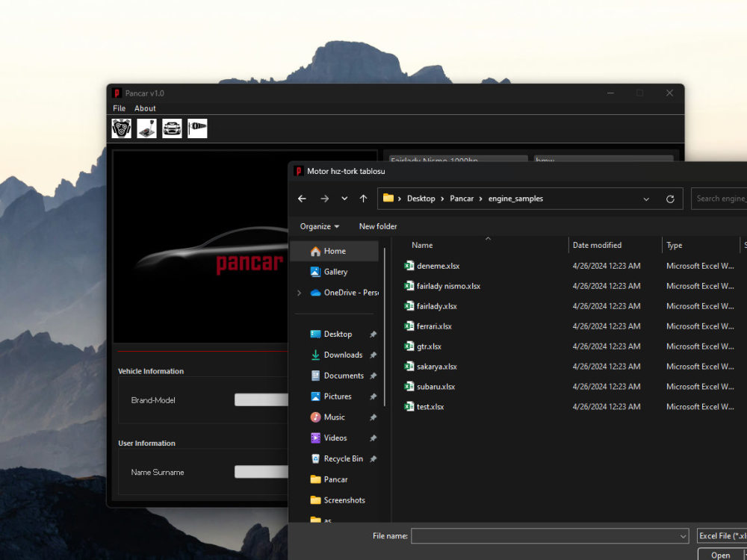Open the File menu in Pancar
Screen dimensions: 747x560
[x=119, y=108]
